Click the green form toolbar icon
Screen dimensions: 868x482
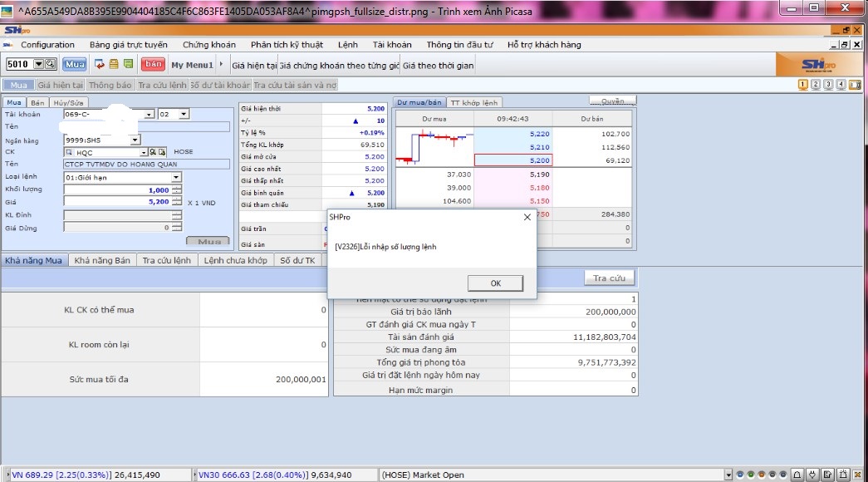129,64
